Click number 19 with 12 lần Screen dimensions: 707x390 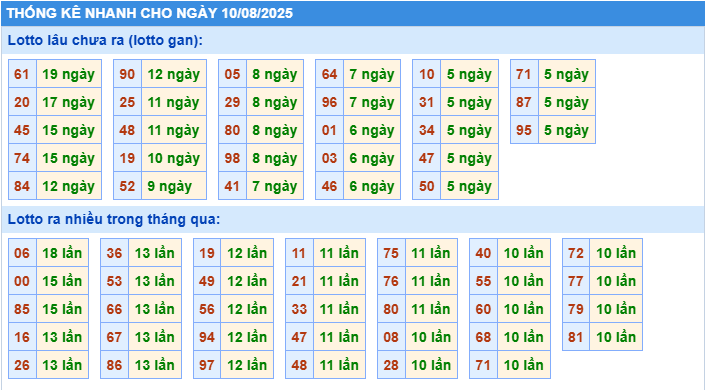coord(207,253)
